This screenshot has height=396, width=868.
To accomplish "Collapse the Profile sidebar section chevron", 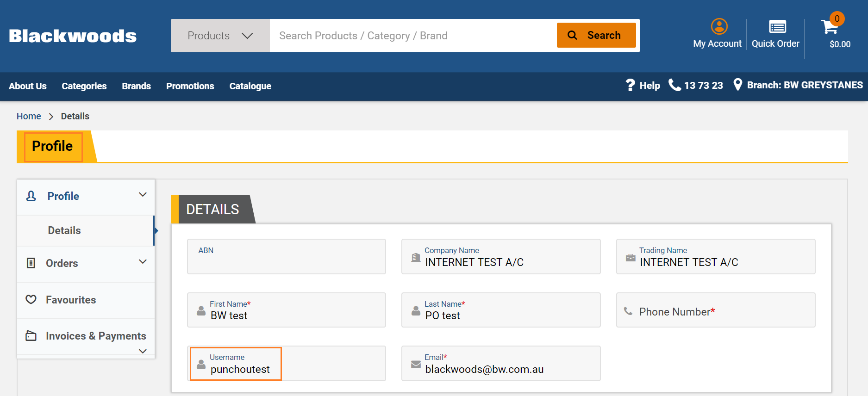I will (143, 195).
